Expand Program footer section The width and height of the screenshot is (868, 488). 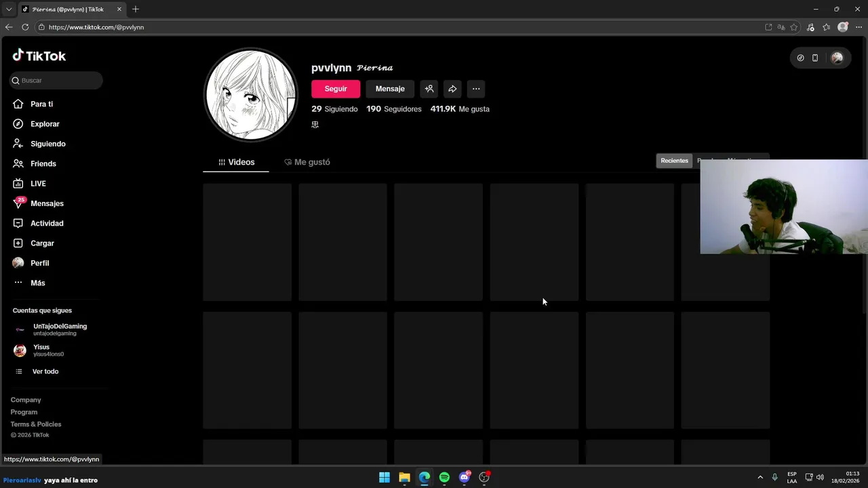tap(24, 412)
